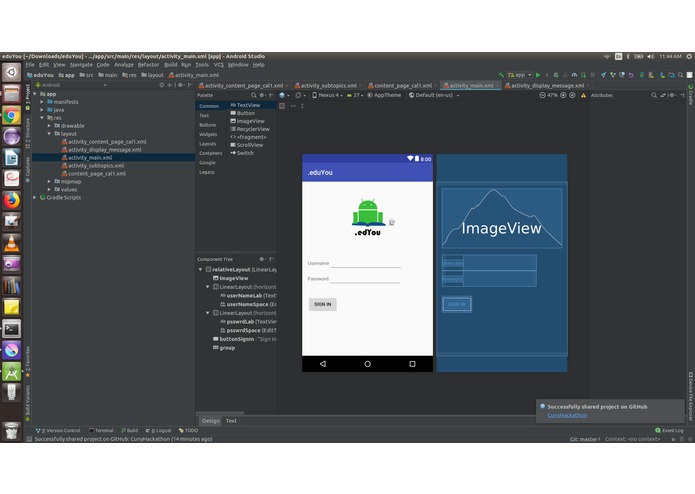The height and width of the screenshot is (494, 695).
Task: Open the Event Log
Action: point(669,430)
